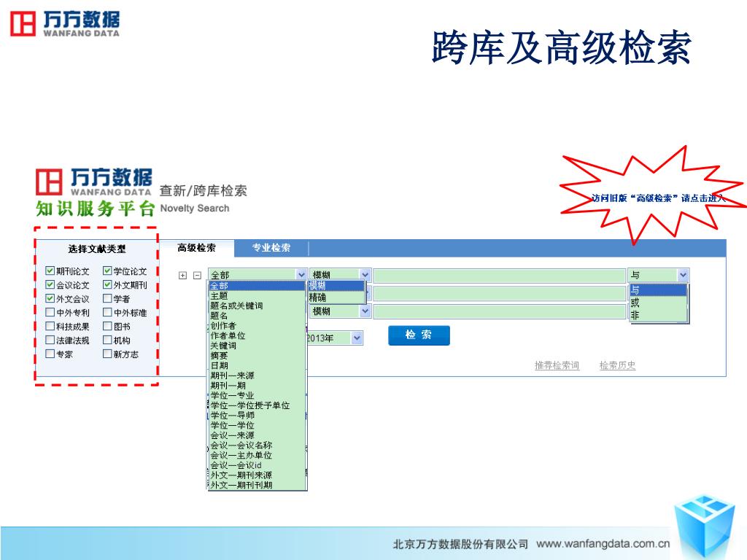Image resolution: width=747 pixels, height=560 pixels.
Task: Choose 或 in the operator list
Action: click(658, 303)
